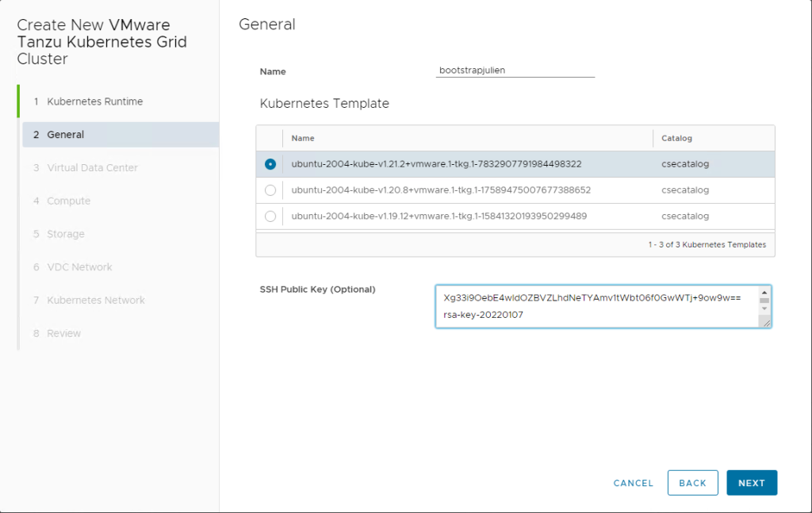Viewport: 812px width, 513px height.
Task: Click the 'Kubernetes Template' section heading
Action: [324, 104]
